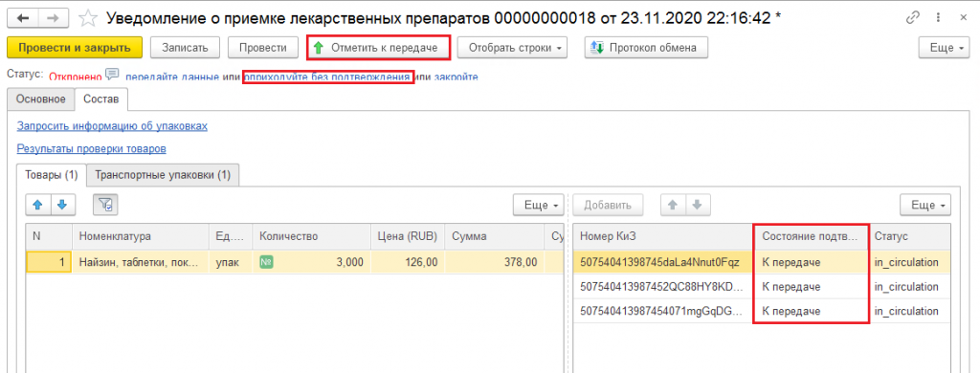980x373 pixels.
Task: Open 'Отобрать строки' dropdown
Action: 513,48
